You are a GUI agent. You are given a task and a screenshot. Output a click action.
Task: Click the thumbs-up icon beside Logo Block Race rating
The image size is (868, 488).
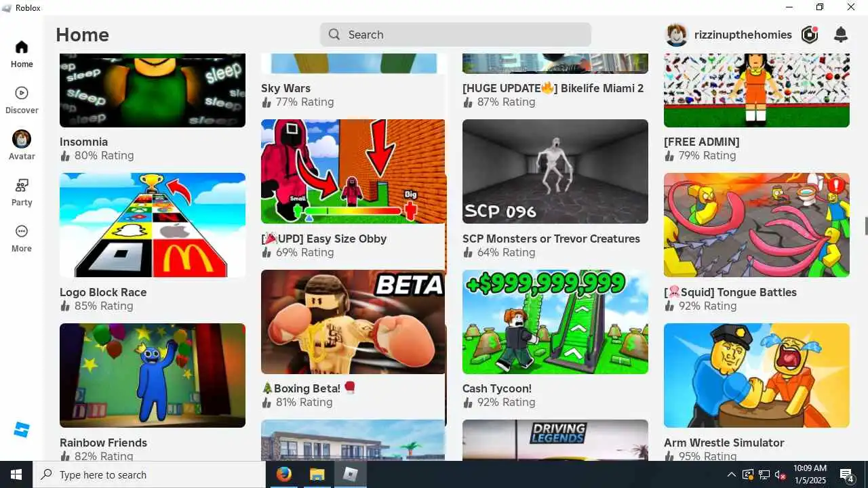[65, 306]
